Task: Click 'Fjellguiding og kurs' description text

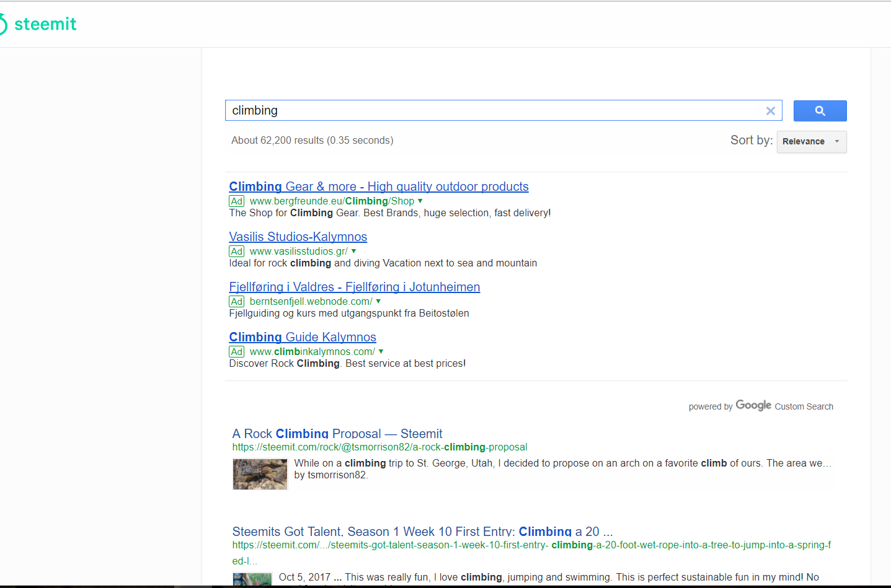Action: [349, 314]
